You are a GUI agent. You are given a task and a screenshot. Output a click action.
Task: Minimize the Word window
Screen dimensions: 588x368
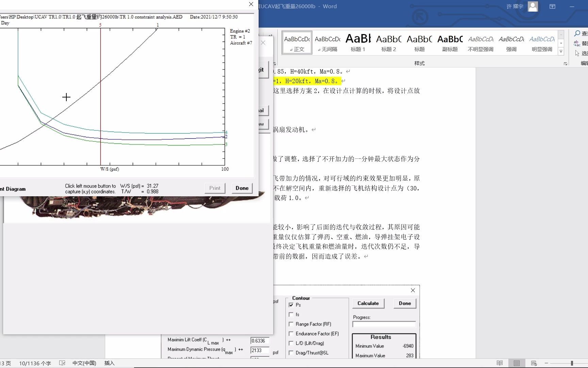point(572,6)
